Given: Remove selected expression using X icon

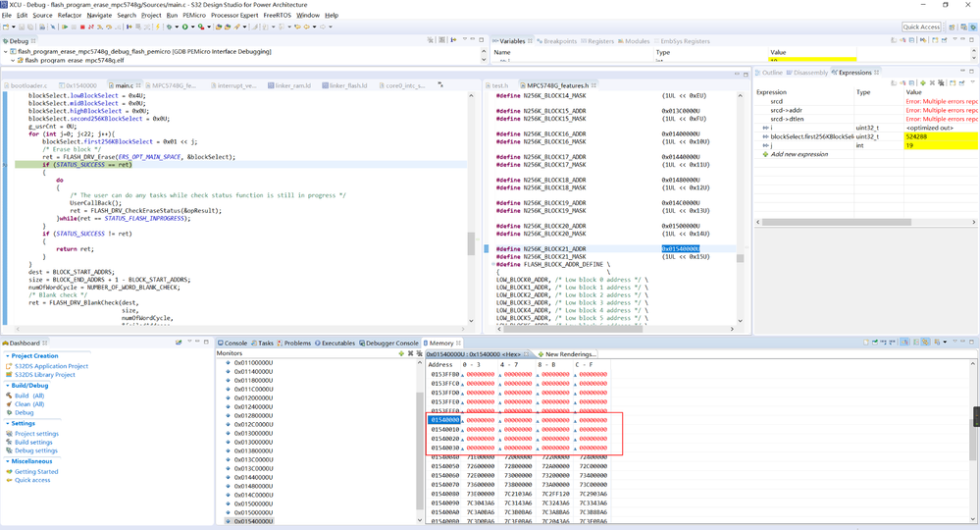Looking at the screenshot, I should [x=932, y=83].
